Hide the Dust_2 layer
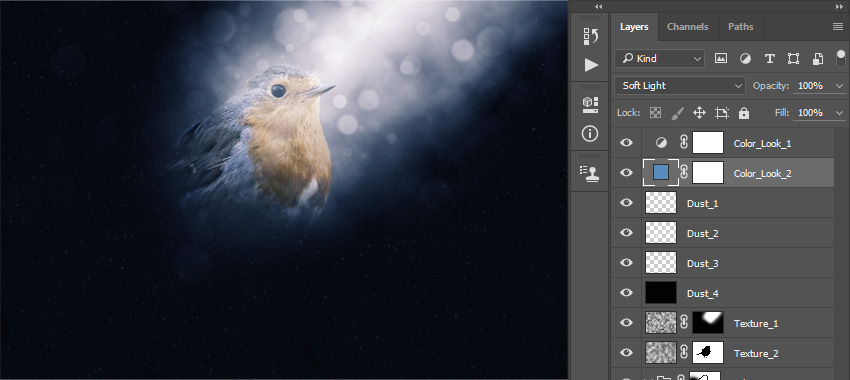The width and height of the screenshot is (850, 380). point(626,233)
